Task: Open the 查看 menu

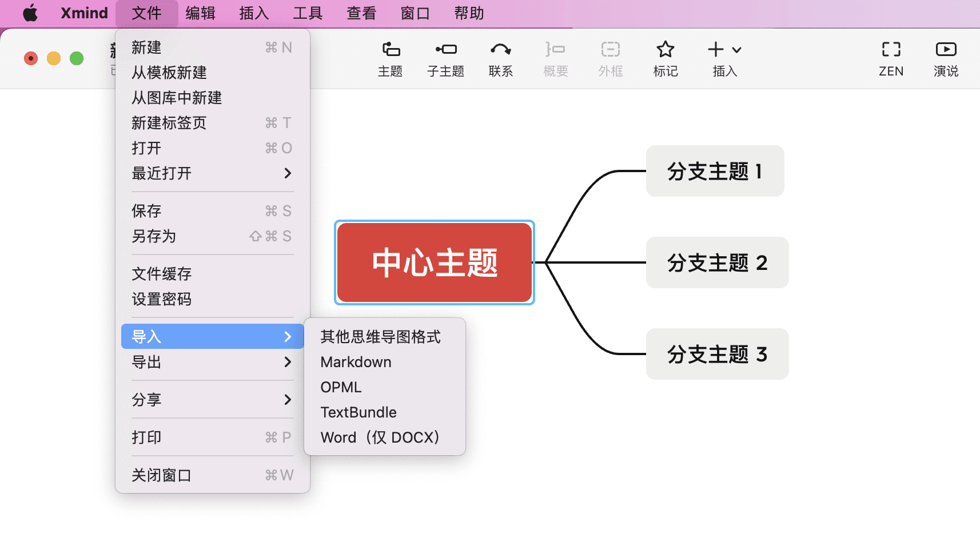Action: point(361,13)
